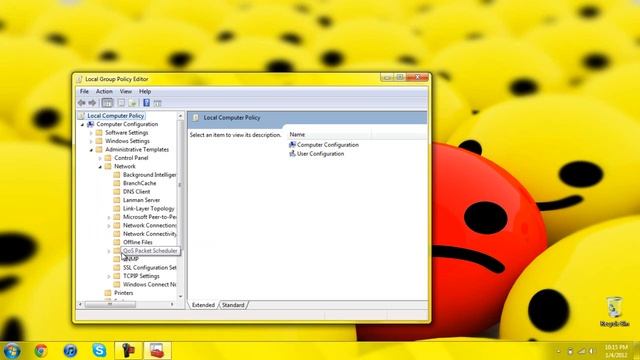Launch Google Chrome from the taskbar

[x=41, y=351]
